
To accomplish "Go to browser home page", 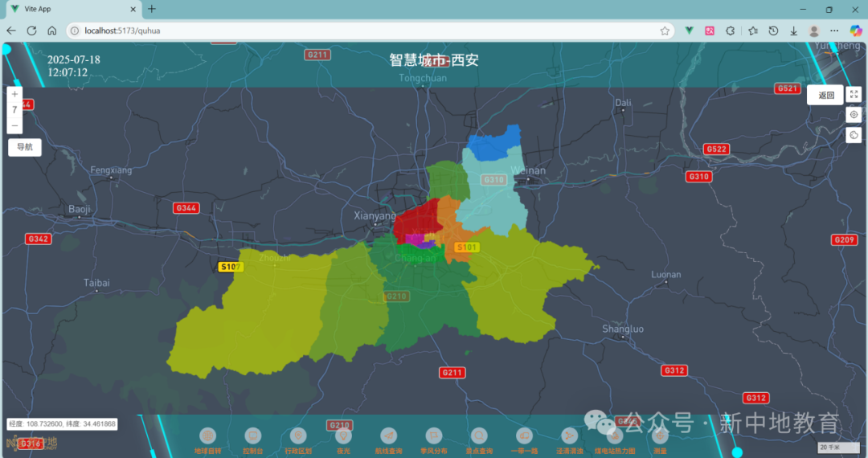I will tap(52, 31).
